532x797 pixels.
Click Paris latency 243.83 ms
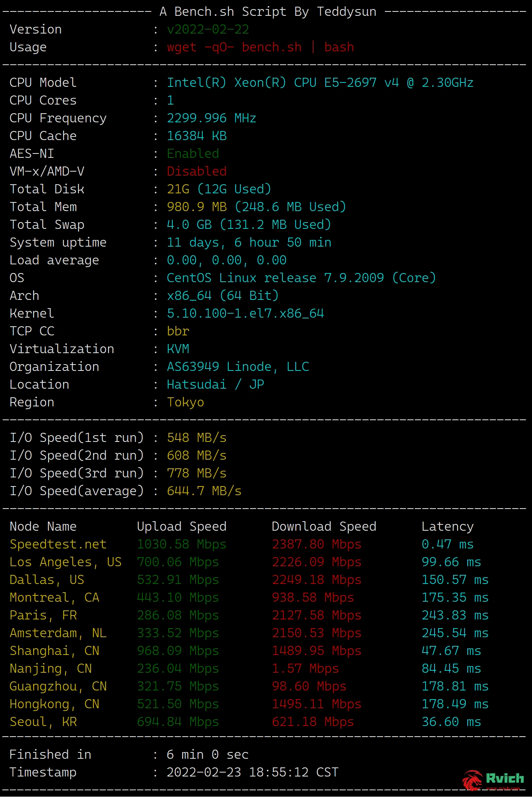click(x=455, y=615)
